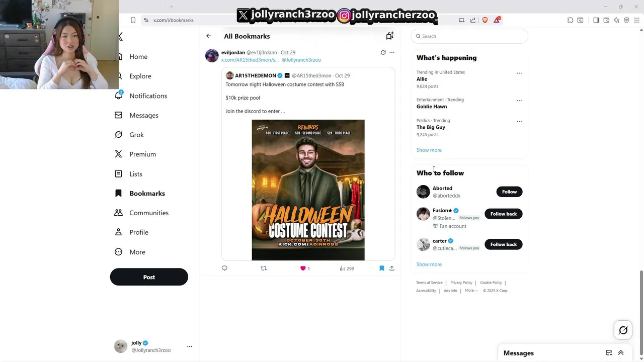Click the Terms of Service footer link

click(429, 283)
